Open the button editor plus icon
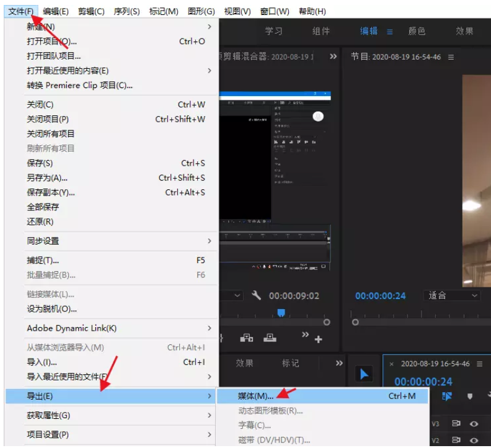 (x=319, y=339)
